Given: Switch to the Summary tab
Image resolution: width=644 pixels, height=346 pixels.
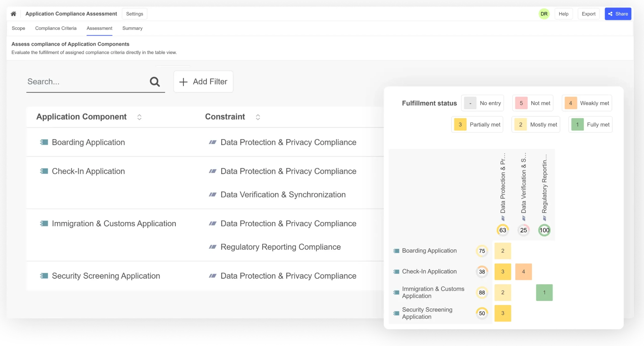Looking at the screenshot, I should click(132, 28).
